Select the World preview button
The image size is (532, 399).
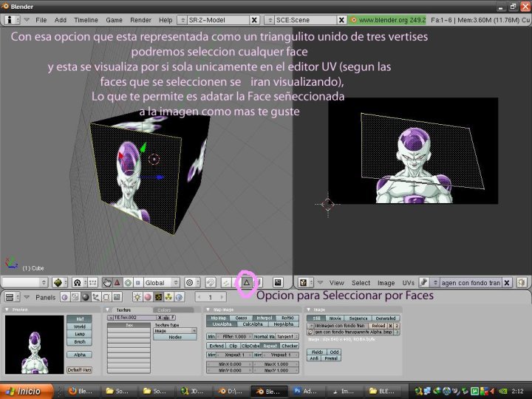[79, 327]
